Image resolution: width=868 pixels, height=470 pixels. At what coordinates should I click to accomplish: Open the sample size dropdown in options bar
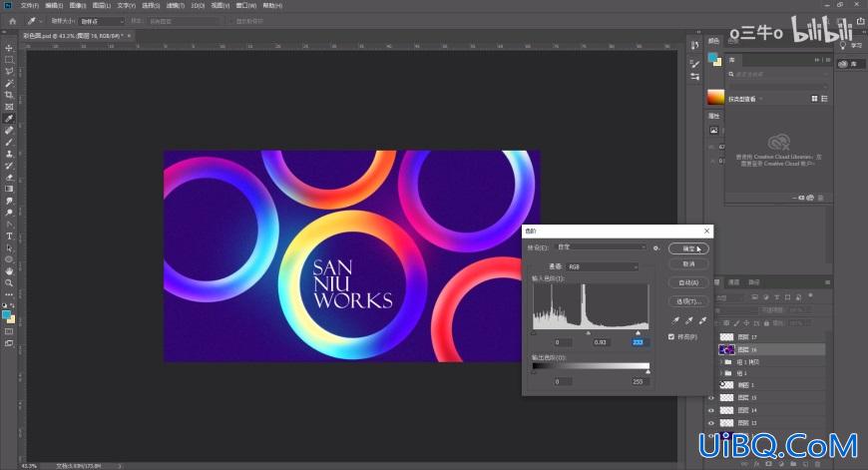coord(102,21)
